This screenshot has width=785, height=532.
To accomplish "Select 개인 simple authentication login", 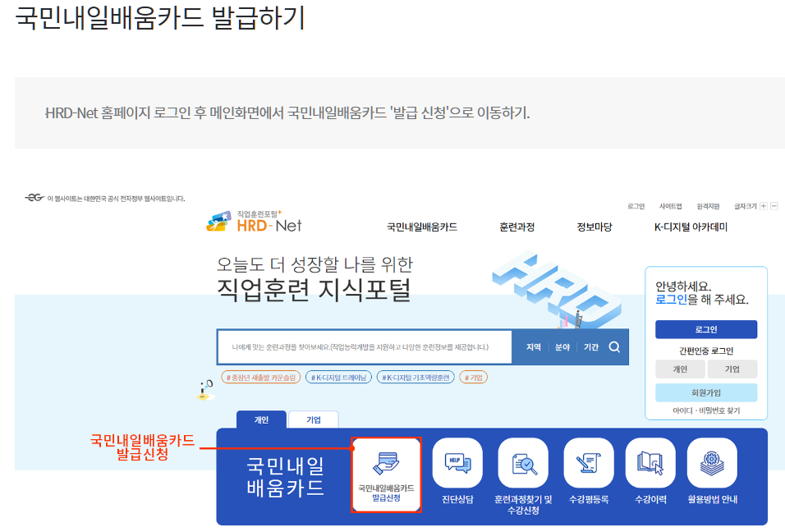I will [680, 369].
